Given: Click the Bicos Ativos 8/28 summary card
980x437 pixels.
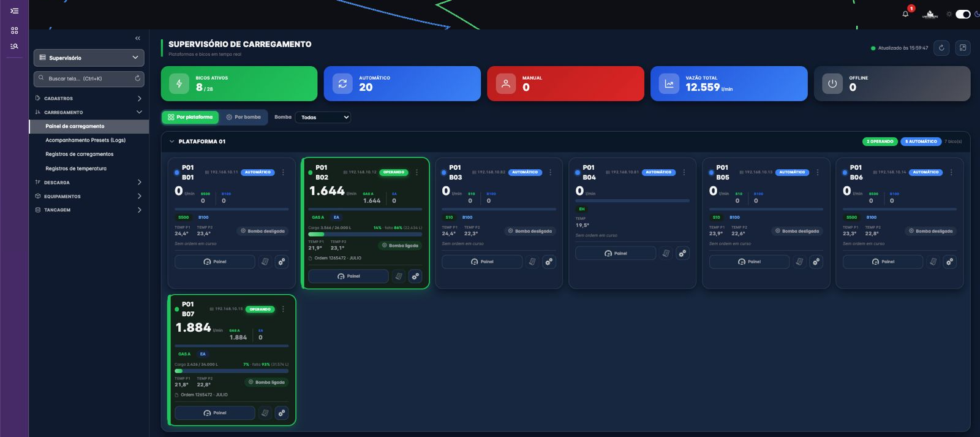Looking at the screenshot, I should (239, 83).
